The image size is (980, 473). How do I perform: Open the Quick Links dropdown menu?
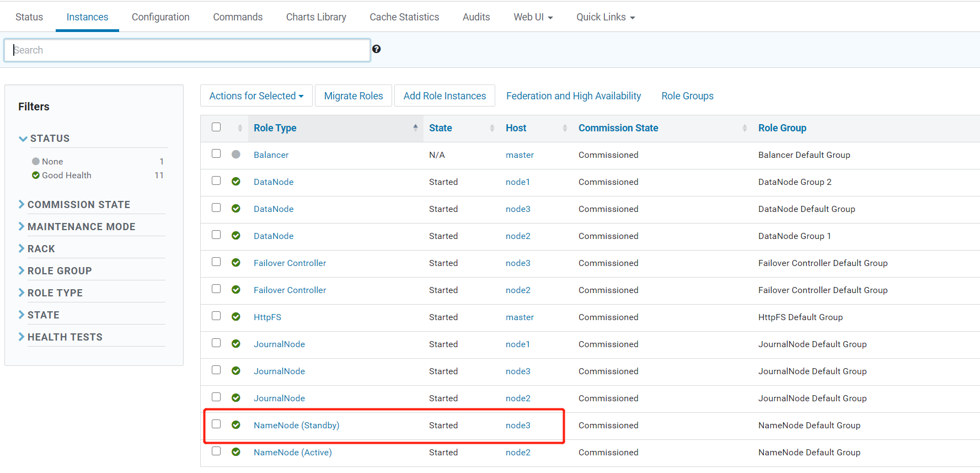(606, 17)
